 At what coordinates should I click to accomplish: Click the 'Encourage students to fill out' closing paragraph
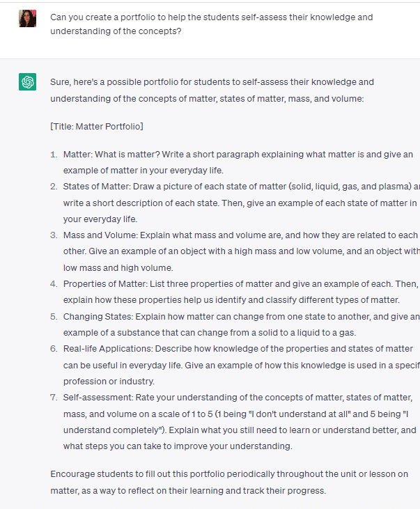tap(229, 482)
